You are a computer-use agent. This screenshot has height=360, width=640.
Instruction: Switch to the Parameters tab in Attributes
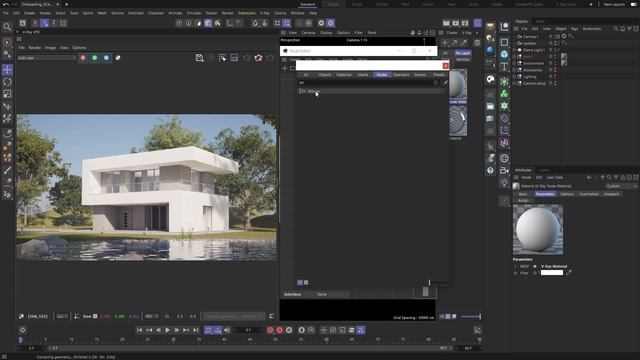[x=545, y=194]
